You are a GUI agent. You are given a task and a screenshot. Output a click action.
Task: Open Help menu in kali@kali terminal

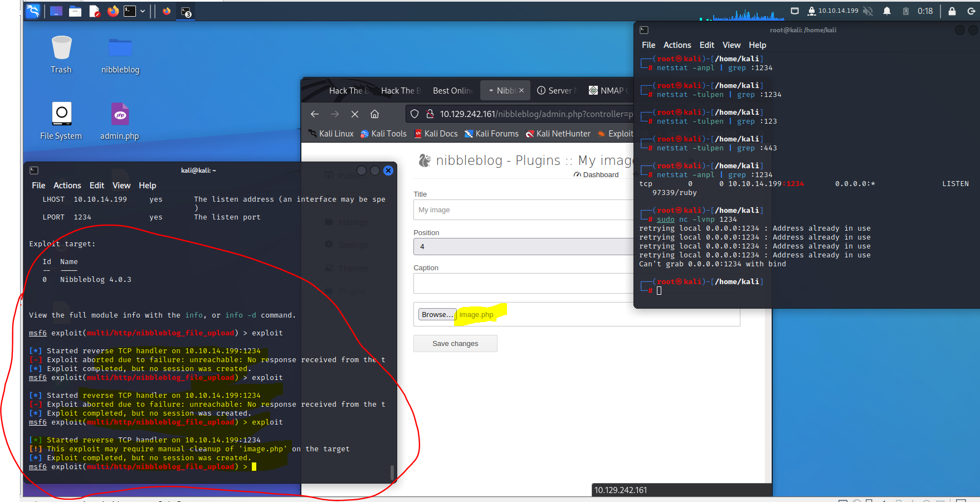coord(148,186)
